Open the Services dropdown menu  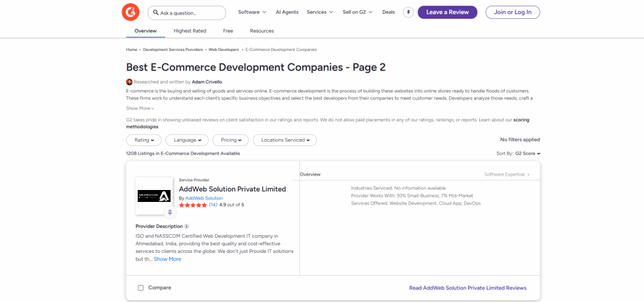click(x=319, y=13)
